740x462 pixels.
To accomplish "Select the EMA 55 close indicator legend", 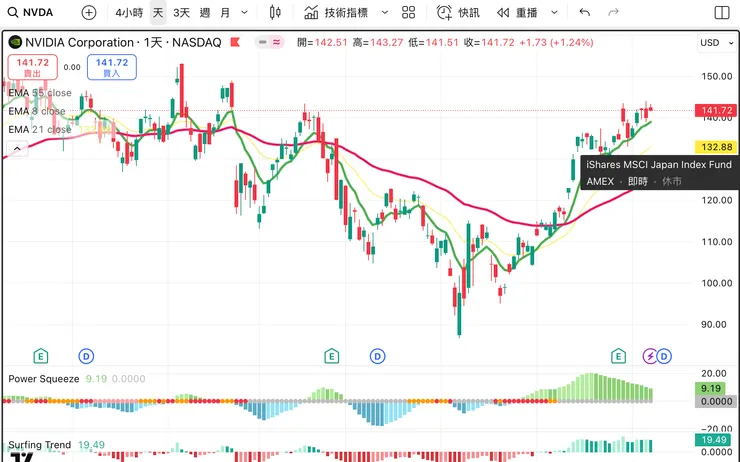I will [x=40, y=93].
